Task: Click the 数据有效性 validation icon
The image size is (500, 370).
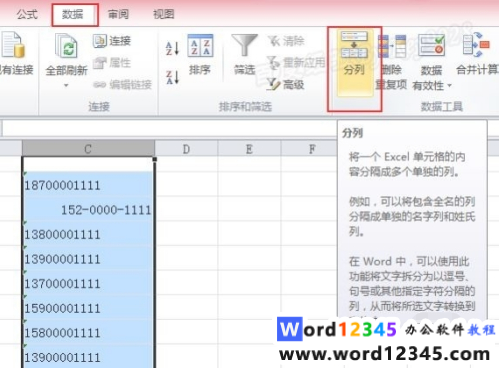Action: point(431,45)
